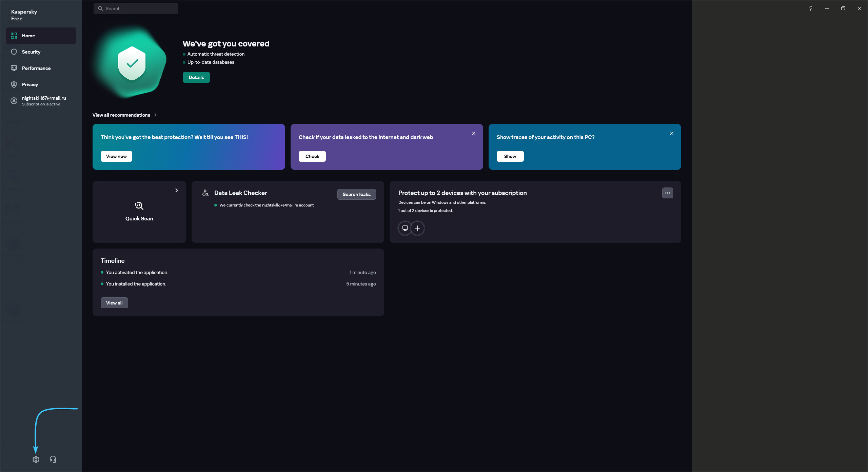Open settings via the gear icon
868x472 pixels.
tap(36, 459)
